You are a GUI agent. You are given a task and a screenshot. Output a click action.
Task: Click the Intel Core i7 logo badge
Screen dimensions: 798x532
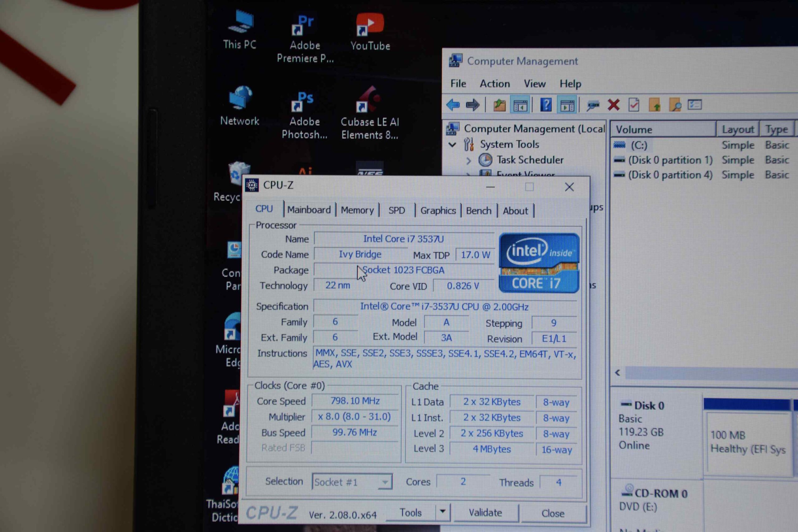click(539, 263)
